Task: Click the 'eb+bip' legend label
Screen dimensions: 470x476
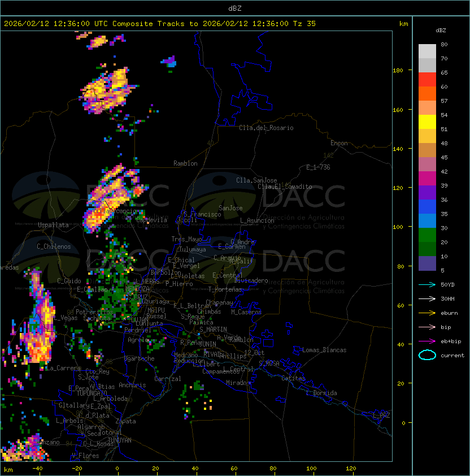Action: click(x=451, y=341)
